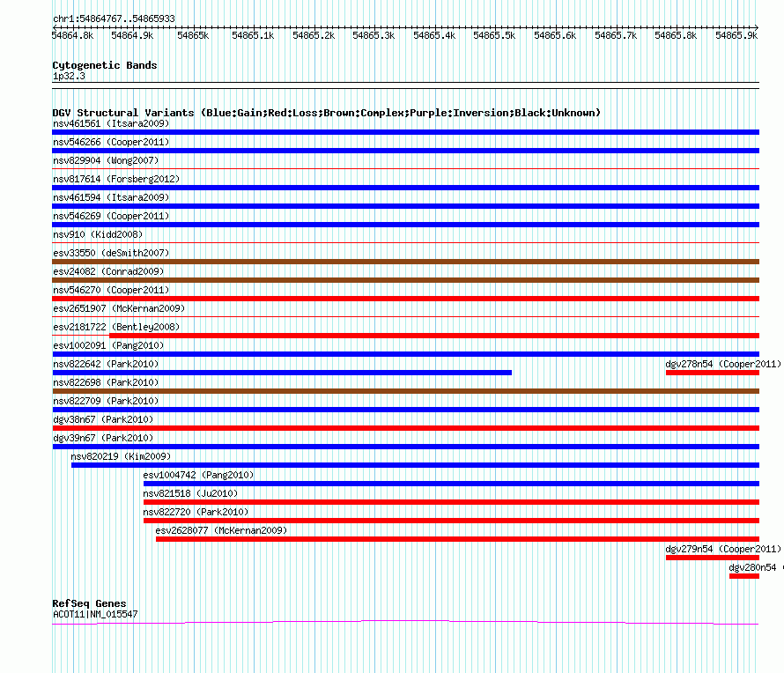Image resolution: width=784 pixels, height=673 pixels.
Task: Select the red bar under dgv279n54
Action: 713,558
